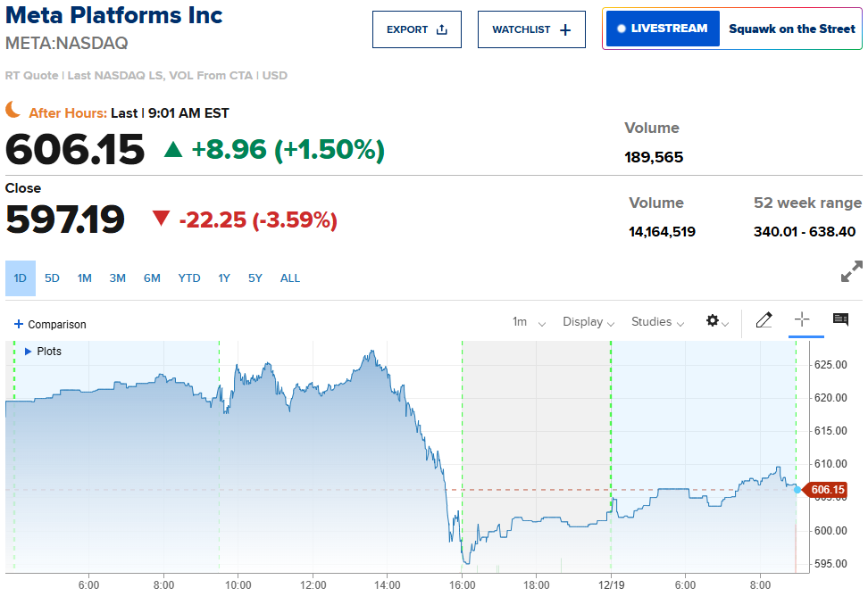
Task: Select the 1Y range tab
Action: tap(224, 278)
